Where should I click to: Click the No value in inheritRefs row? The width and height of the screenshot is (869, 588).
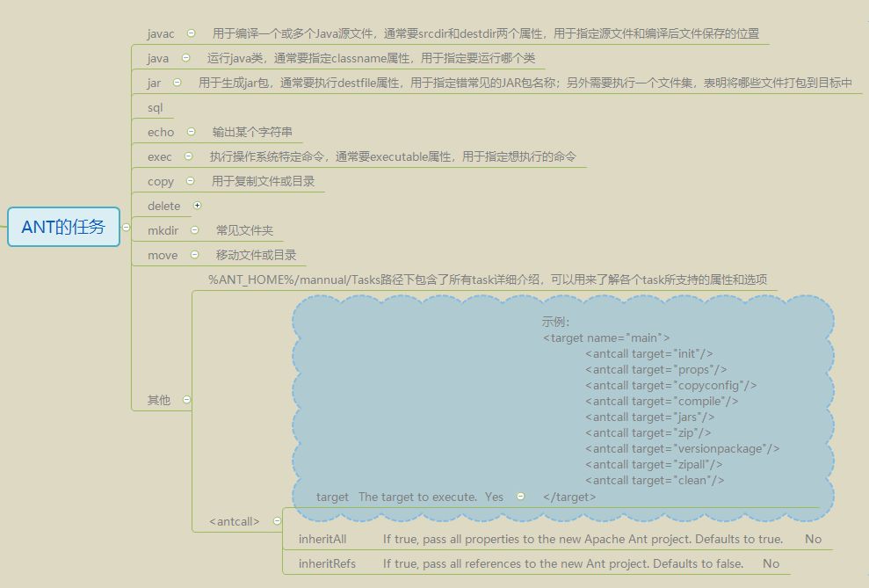point(771,563)
